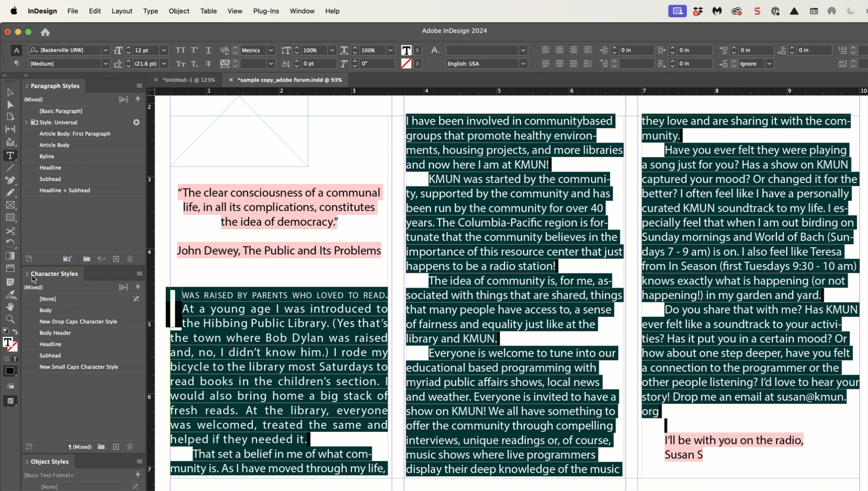Viewport: 868px width, 491px height.
Task: Open font size 12 pt dropdown
Action: pyautogui.click(x=164, y=50)
